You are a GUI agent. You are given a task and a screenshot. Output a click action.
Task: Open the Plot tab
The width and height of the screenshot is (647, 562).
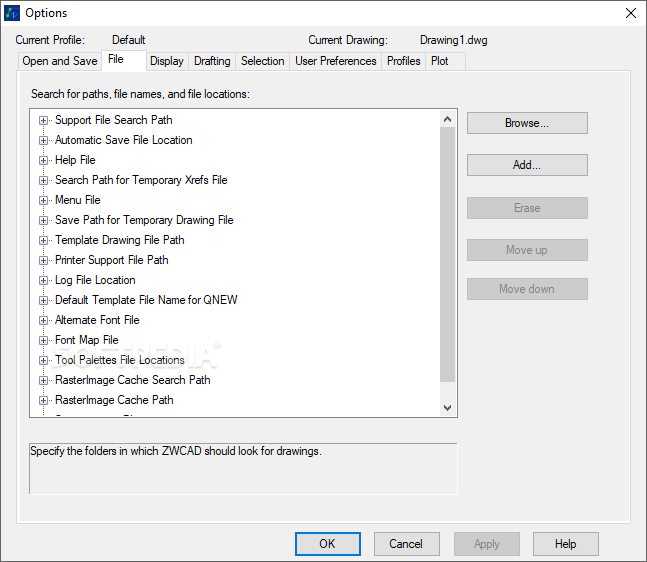pyautogui.click(x=445, y=61)
